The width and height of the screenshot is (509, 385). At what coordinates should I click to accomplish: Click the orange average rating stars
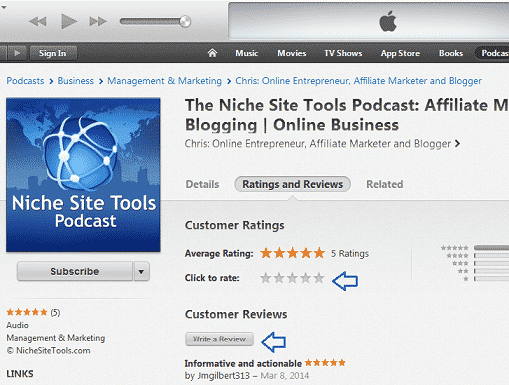point(293,253)
